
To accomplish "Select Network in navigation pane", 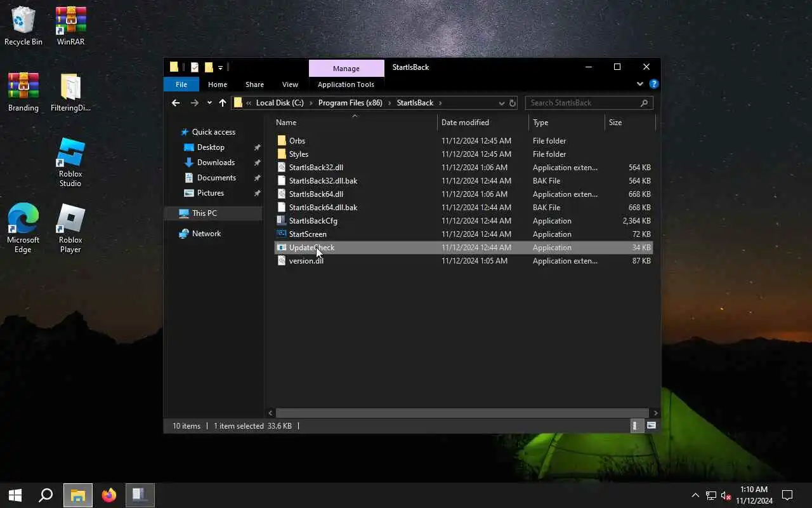I will [207, 234].
